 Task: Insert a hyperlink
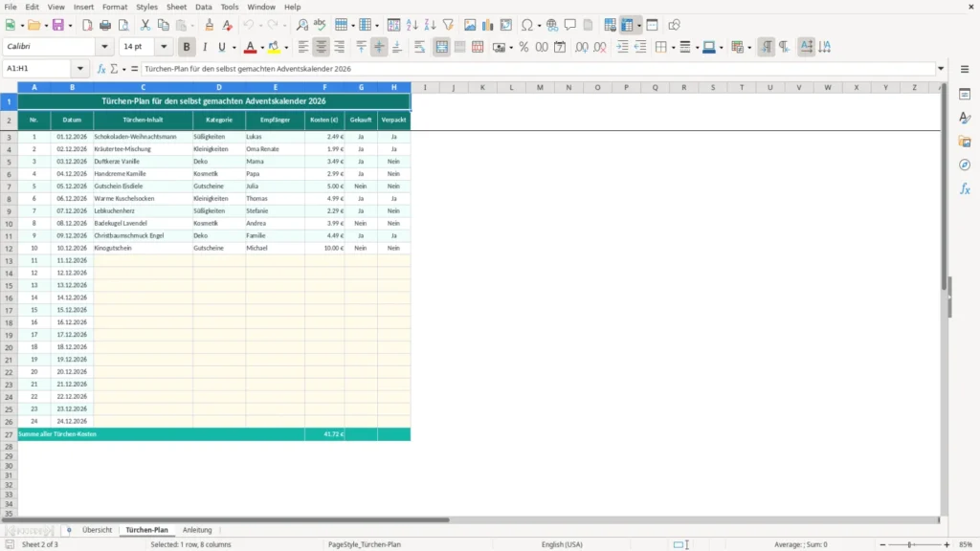(x=552, y=25)
